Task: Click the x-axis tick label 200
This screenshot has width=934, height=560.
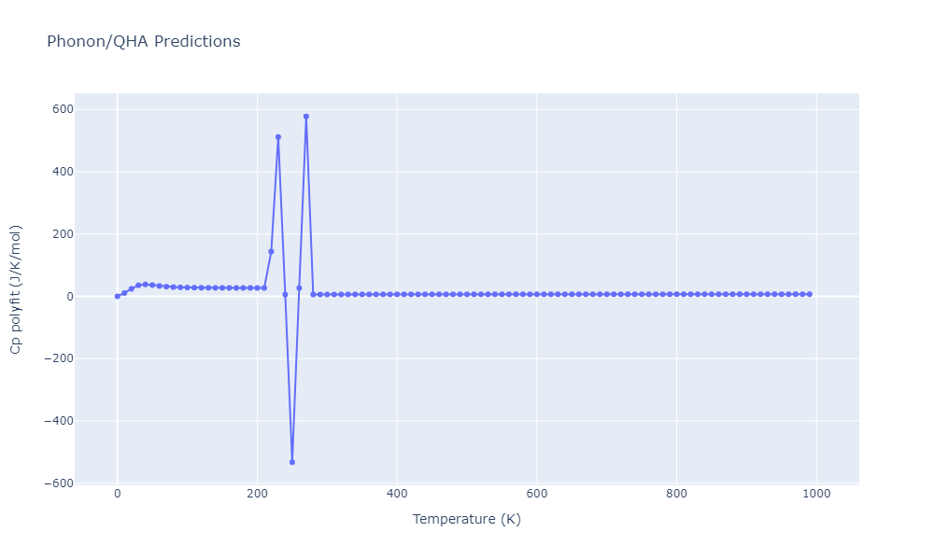Action: click(x=257, y=493)
